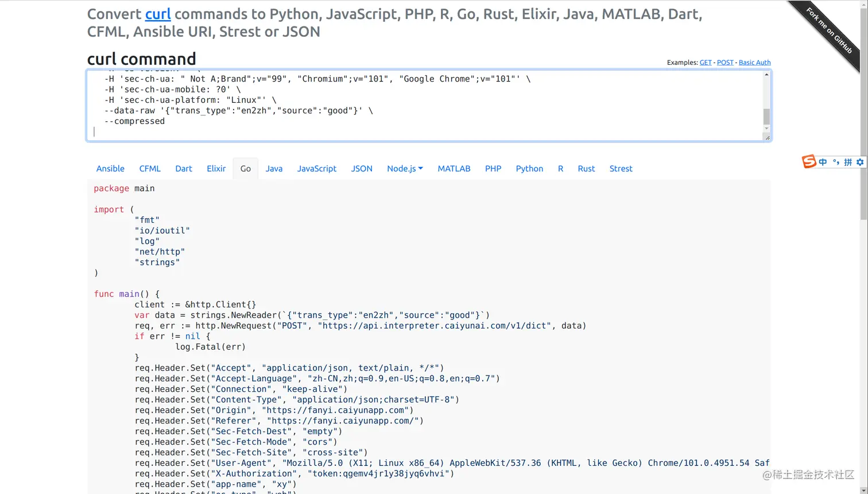Click 'client := &http.Client{}' line
Viewport: 868px width, 494px height.
[195, 304]
